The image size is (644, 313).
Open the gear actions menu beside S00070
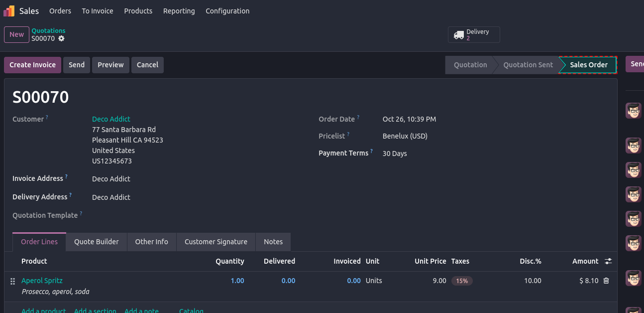click(x=61, y=39)
